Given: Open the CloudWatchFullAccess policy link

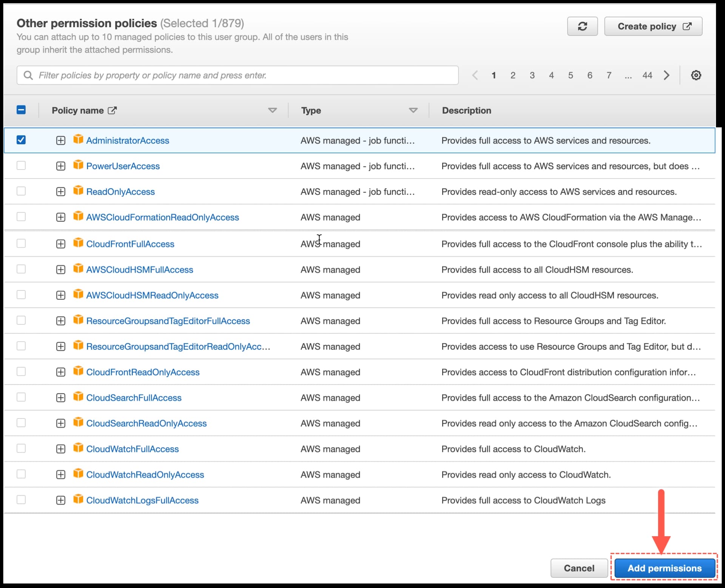Looking at the screenshot, I should pyautogui.click(x=133, y=449).
